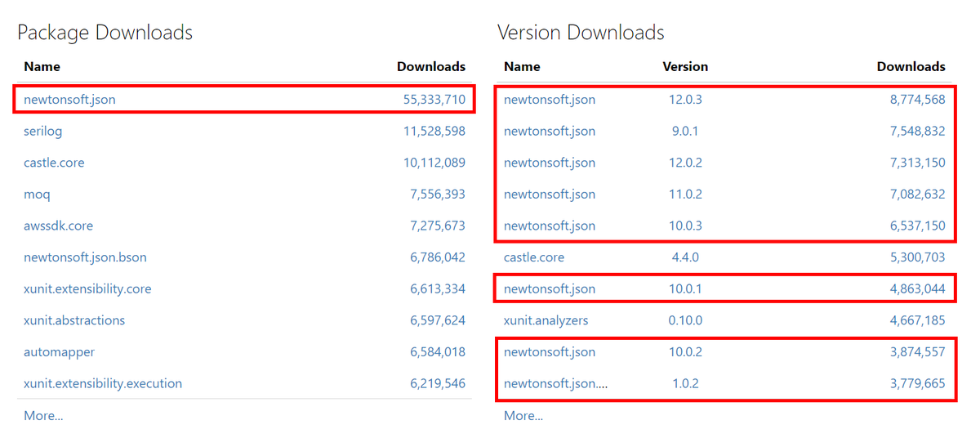The image size is (980, 447).
Task: Select download count 7,556,393 for moq
Action: [x=438, y=194]
